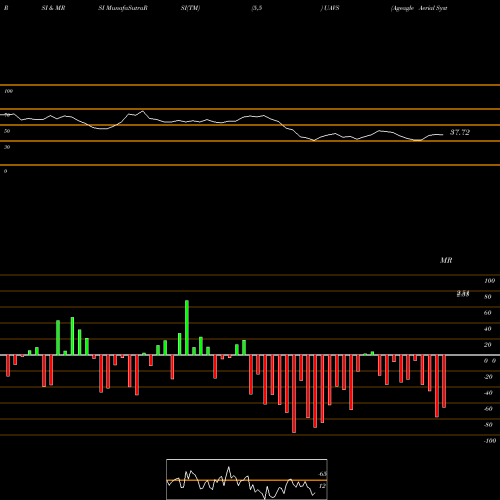The image size is (500, 500).
Task: Open the mini RSI overview chart thumbnail
Action: (x=247, y=479)
